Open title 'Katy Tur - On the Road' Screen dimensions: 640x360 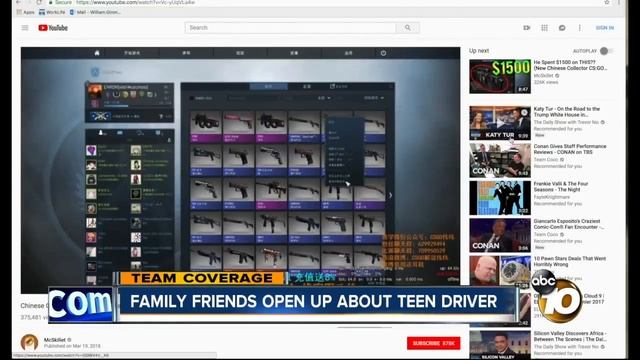(x=567, y=112)
